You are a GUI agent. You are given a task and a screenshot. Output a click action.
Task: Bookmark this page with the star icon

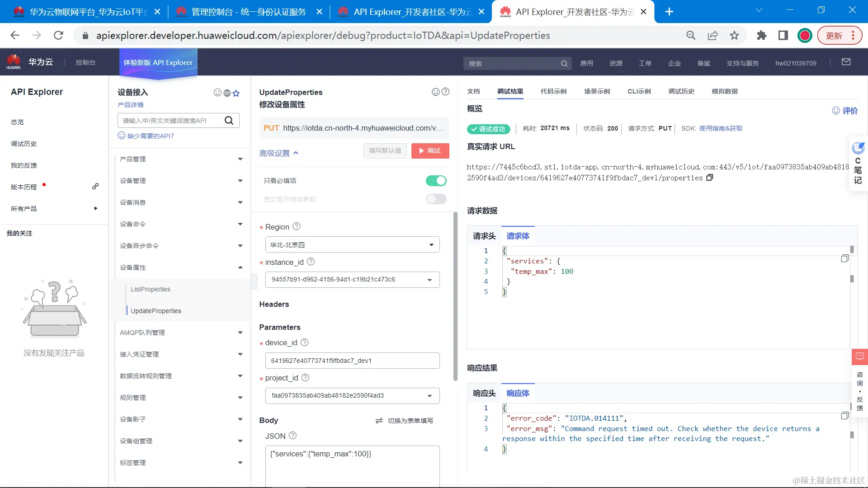pyautogui.click(x=734, y=35)
